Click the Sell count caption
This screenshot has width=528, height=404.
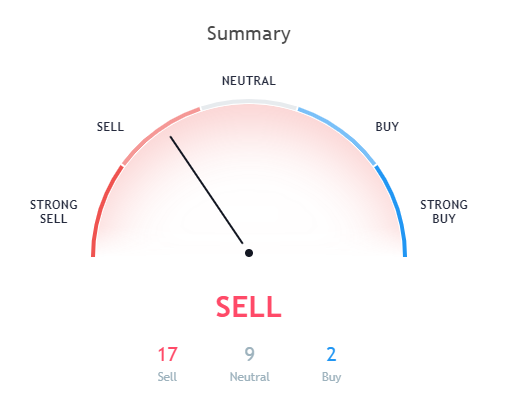click(x=167, y=377)
